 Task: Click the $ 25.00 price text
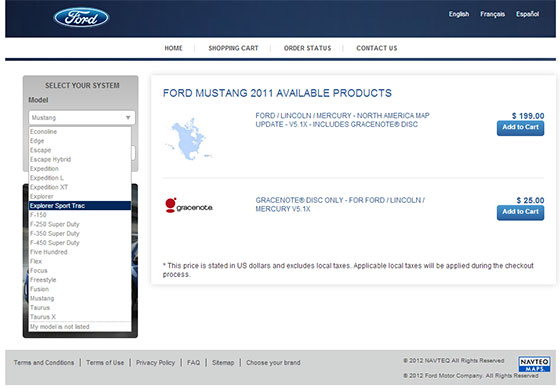[x=530, y=200]
